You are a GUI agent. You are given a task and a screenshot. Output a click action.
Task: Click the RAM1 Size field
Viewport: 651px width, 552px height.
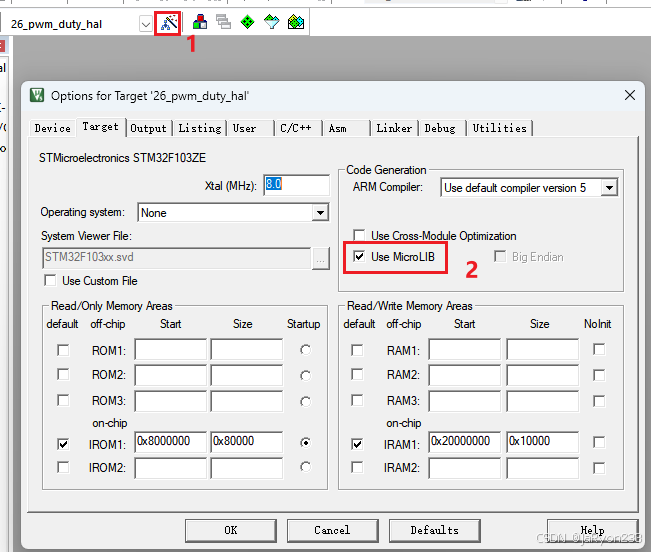tap(542, 349)
